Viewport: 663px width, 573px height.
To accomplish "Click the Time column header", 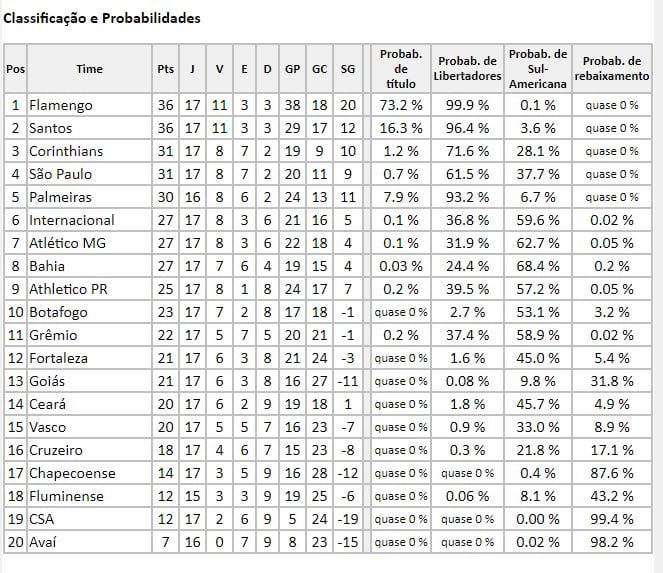I will [89, 69].
